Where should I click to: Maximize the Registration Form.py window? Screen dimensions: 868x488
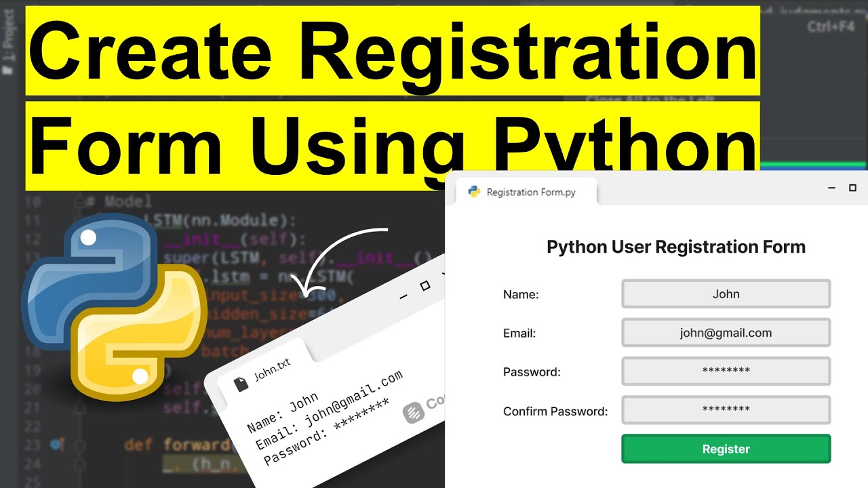pos(853,188)
